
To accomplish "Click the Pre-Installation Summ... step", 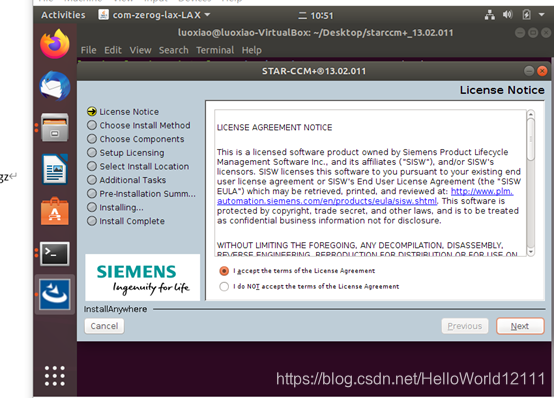I will (x=141, y=194).
